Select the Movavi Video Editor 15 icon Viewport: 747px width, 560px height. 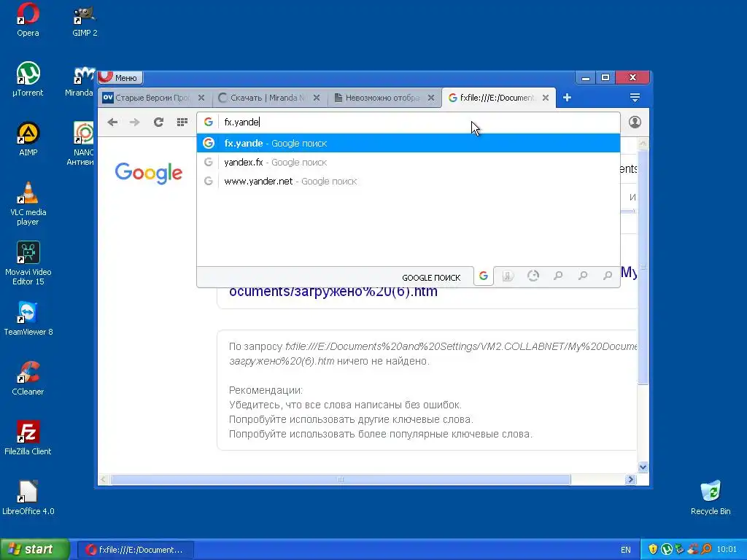point(28,263)
